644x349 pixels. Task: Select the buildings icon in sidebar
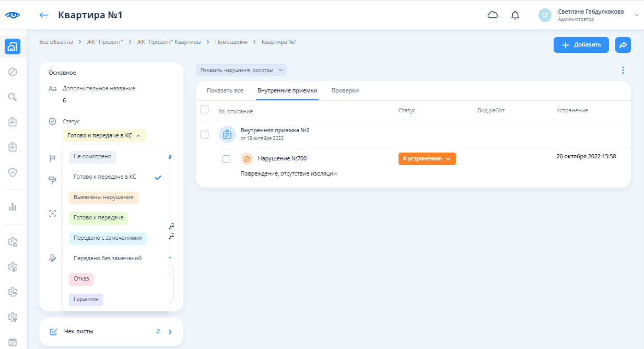click(13, 46)
